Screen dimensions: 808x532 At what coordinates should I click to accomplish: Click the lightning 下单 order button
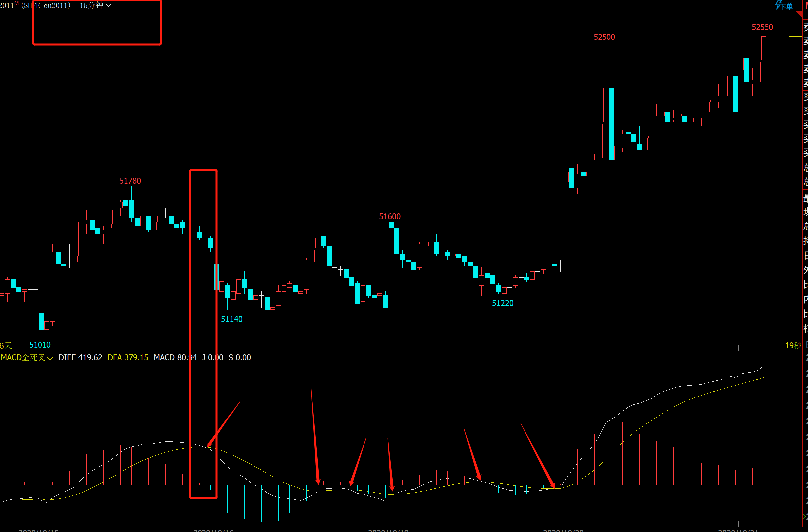pos(784,5)
